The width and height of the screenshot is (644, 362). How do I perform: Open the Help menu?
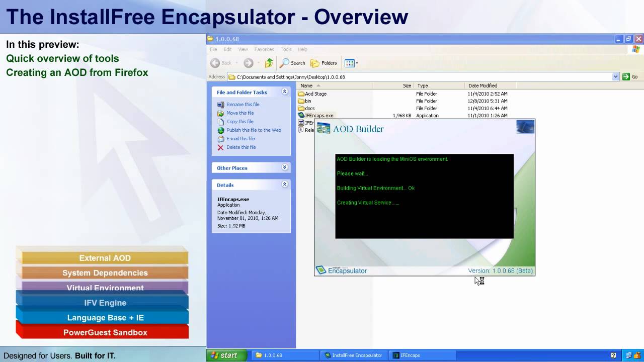(302, 49)
